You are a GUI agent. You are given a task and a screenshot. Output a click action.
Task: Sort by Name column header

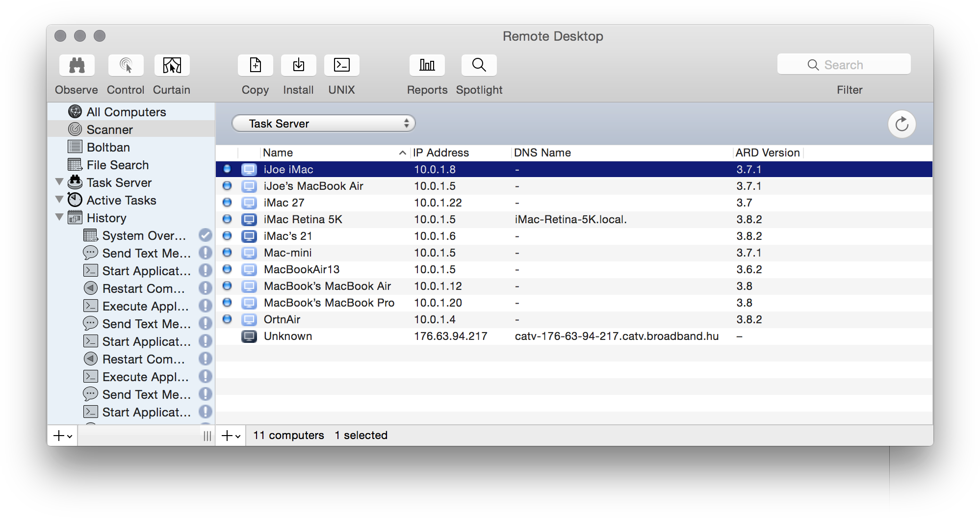(335, 153)
